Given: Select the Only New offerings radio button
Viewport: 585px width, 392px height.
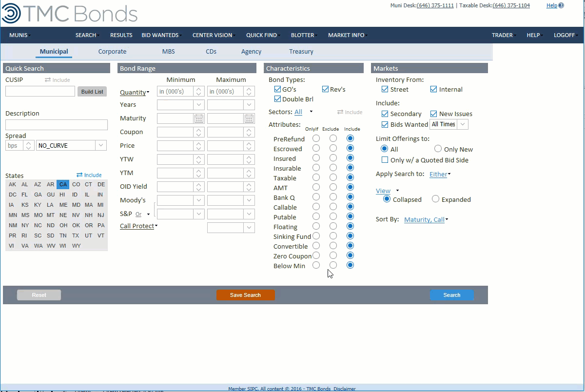Looking at the screenshot, I should 438,149.
